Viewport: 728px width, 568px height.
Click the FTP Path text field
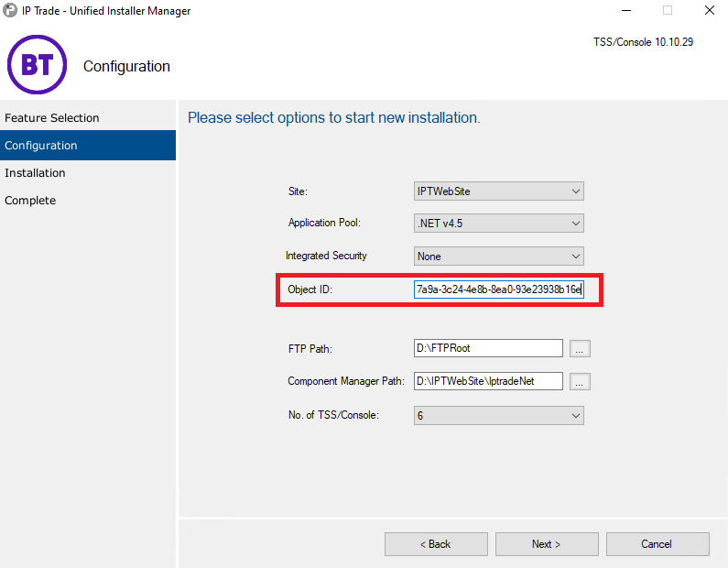click(x=488, y=348)
